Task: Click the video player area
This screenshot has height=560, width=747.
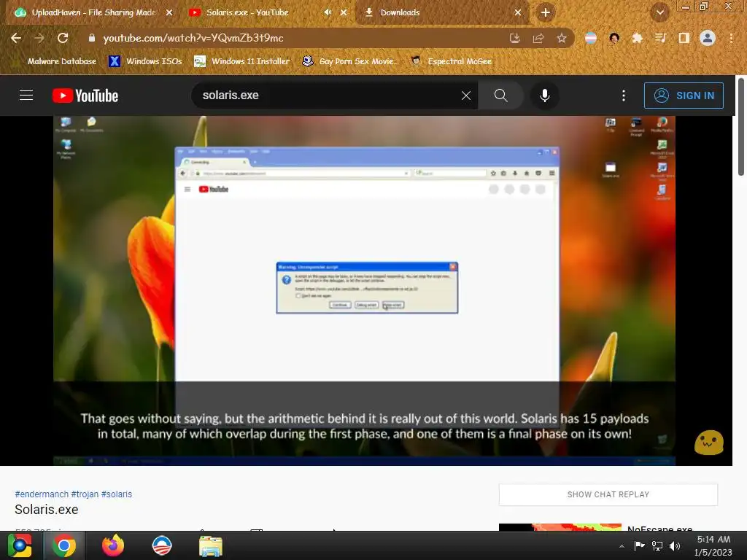Action: click(365, 290)
